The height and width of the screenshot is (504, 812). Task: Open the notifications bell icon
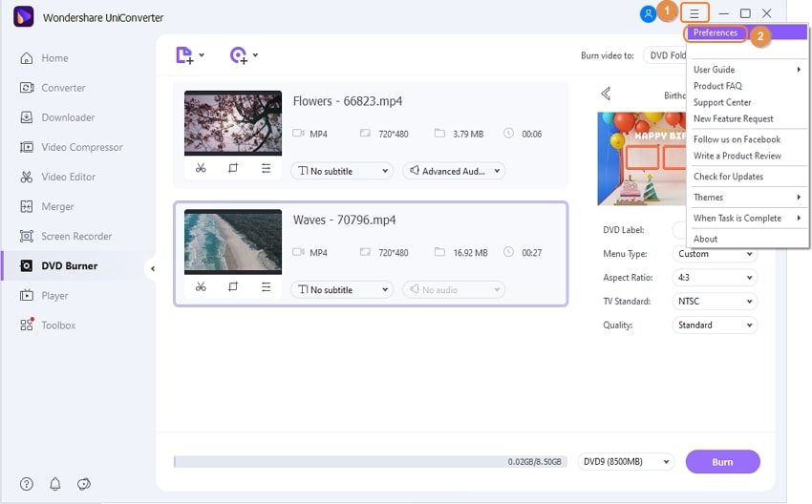[x=54, y=484]
